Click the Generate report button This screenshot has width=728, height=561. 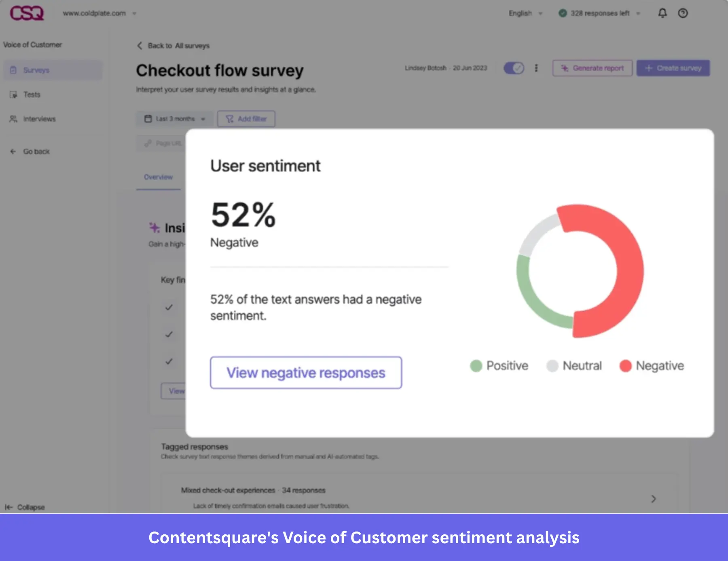pos(593,68)
